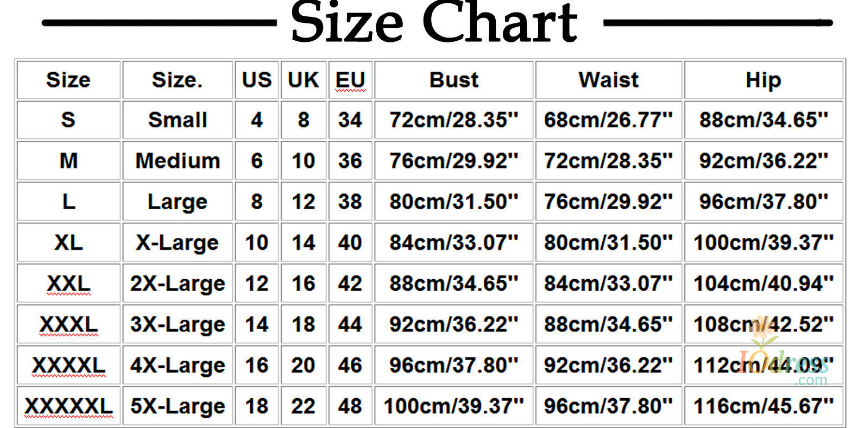The height and width of the screenshot is (428, 852).
Task: Select the US column header cell
Action: pyautogui.click(x=257, y=80)
